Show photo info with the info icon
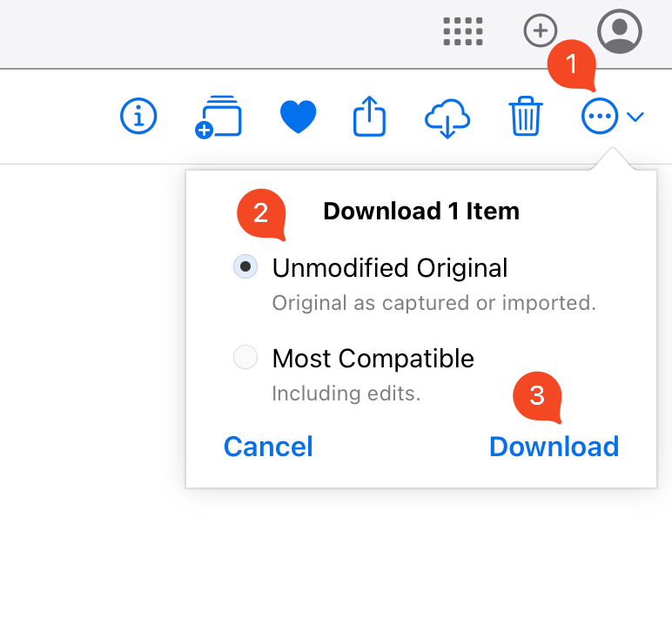672x632 pixels. pos(138,116)
